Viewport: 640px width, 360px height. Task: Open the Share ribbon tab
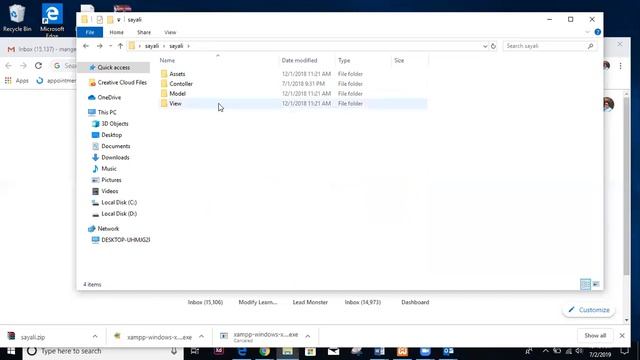144,32
